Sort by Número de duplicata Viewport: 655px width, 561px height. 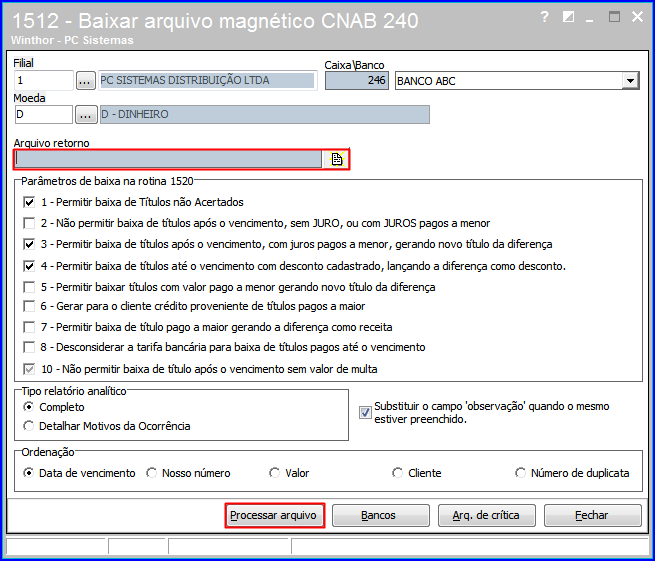pos(520,473)
